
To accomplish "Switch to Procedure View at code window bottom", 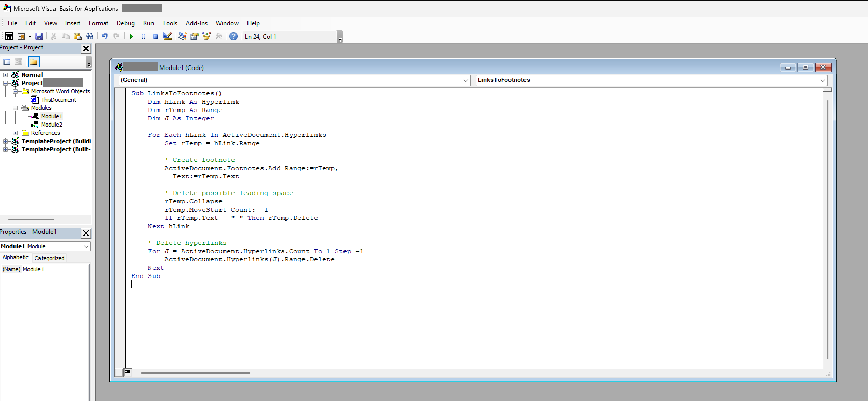I will (119, 372).
